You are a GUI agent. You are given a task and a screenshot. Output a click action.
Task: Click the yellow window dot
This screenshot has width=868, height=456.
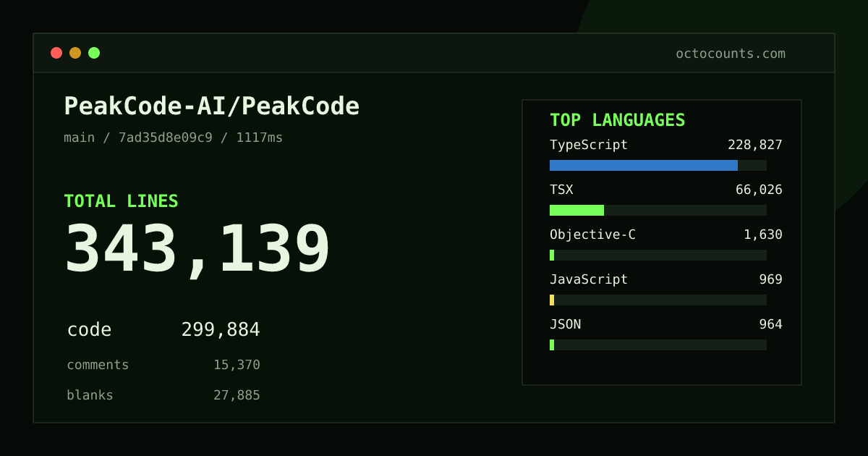(x=75, y=53)
